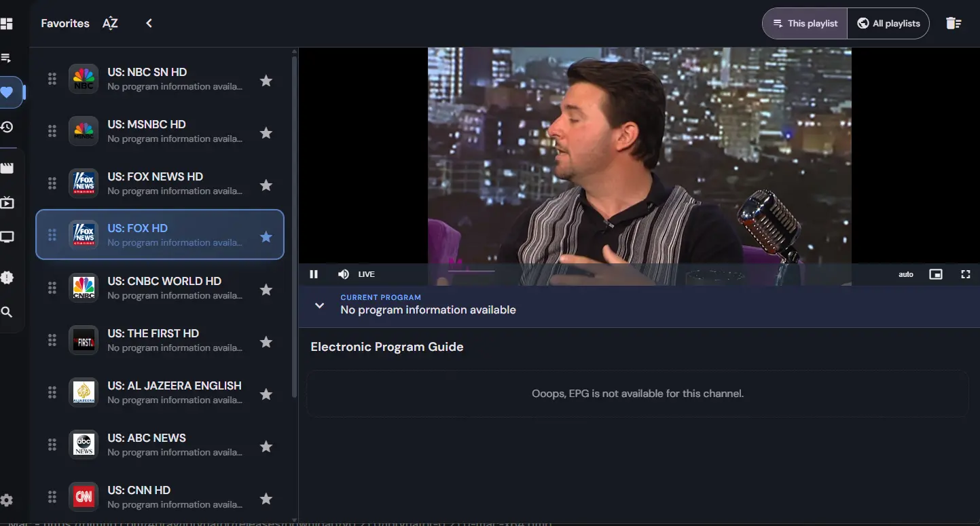The width and height of the screenshot is (980, 526).
Task: Pause the live stream
Action: pos(314,274)
